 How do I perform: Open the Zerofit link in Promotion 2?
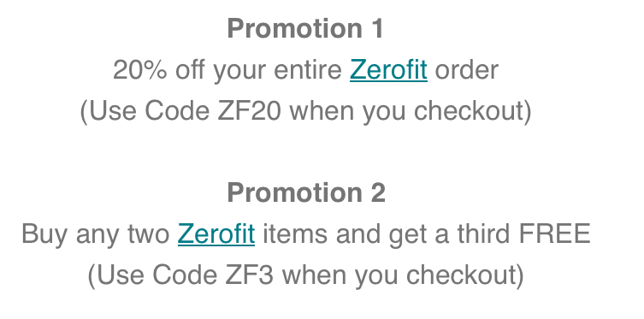(216, 234)
